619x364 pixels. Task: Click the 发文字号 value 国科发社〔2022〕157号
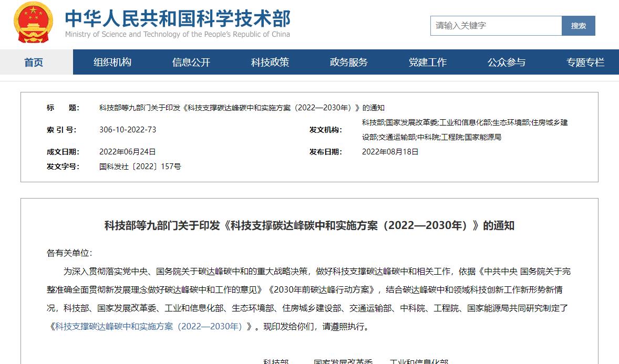point(140,167)
